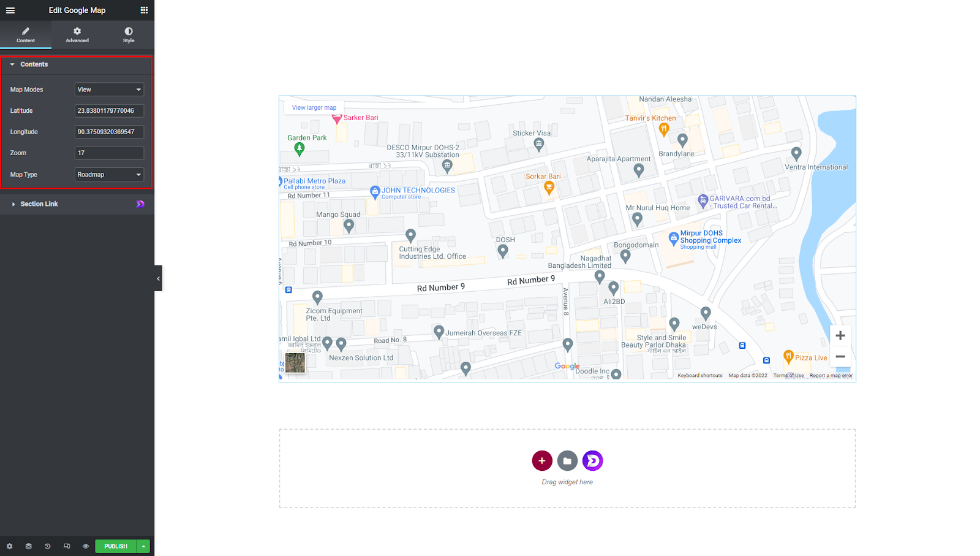Image resolution: width=980 pixels, height=556 pixels.
Task: Open map Terms of Use link
Action: (x=788, y=376)
